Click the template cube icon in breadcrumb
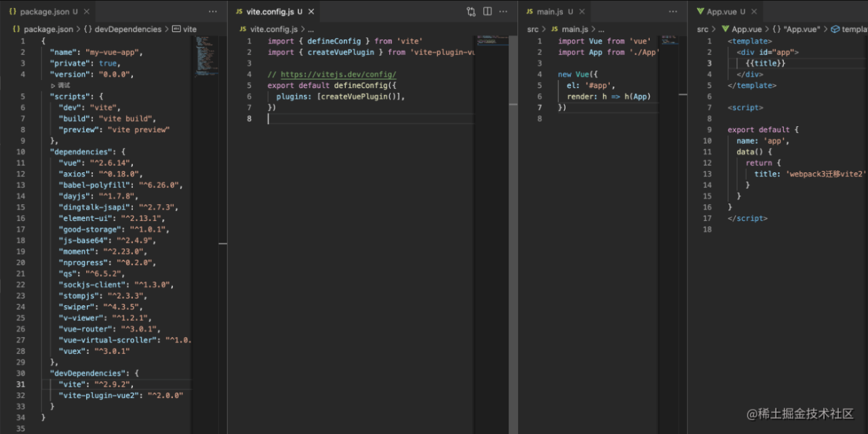Viewport: 868px width, 434px height. click(835, 29)
